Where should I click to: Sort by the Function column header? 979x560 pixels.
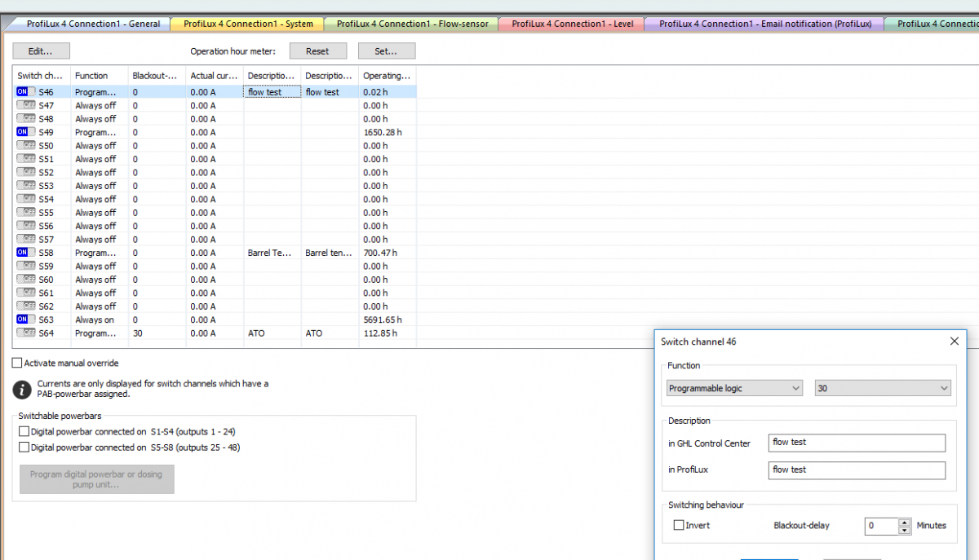[100, 76]
